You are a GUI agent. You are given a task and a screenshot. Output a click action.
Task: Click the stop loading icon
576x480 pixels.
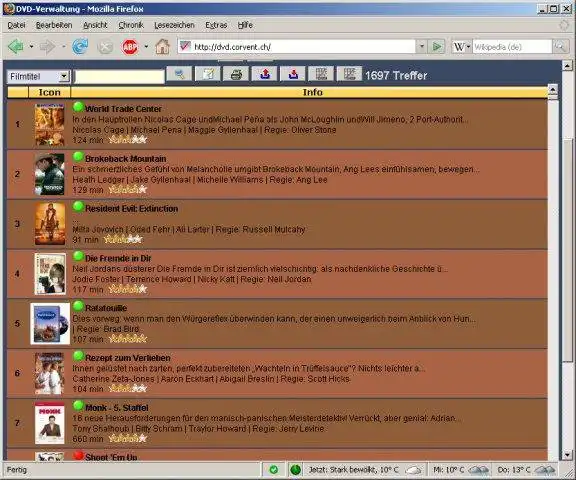[105, 47]
